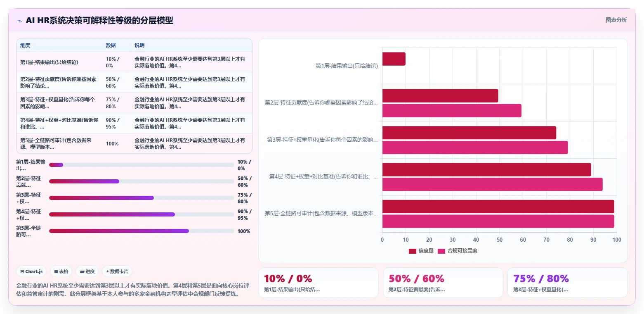Select the 表格 tag pill
The image size is (644, 314).
[x=61, y=271]
